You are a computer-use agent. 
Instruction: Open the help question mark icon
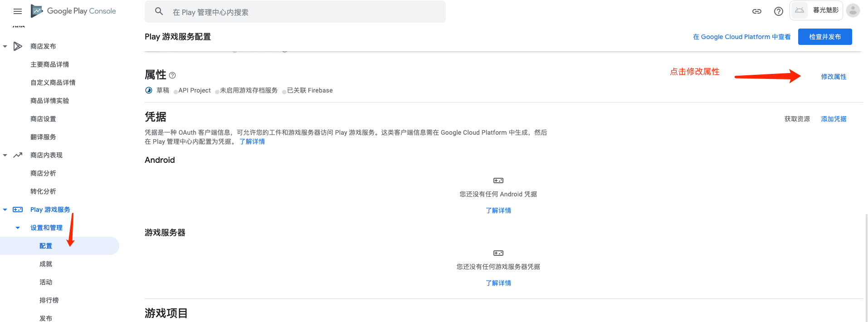tap(778, 11)
